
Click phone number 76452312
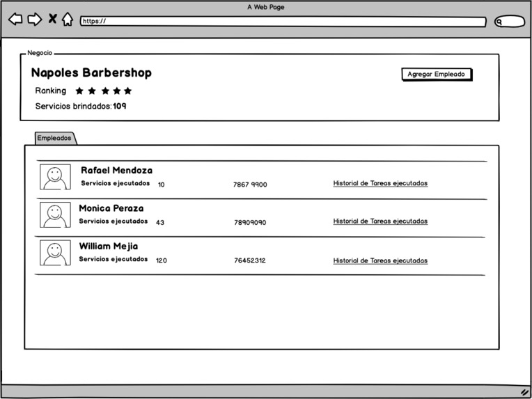[x=250, y=261]
